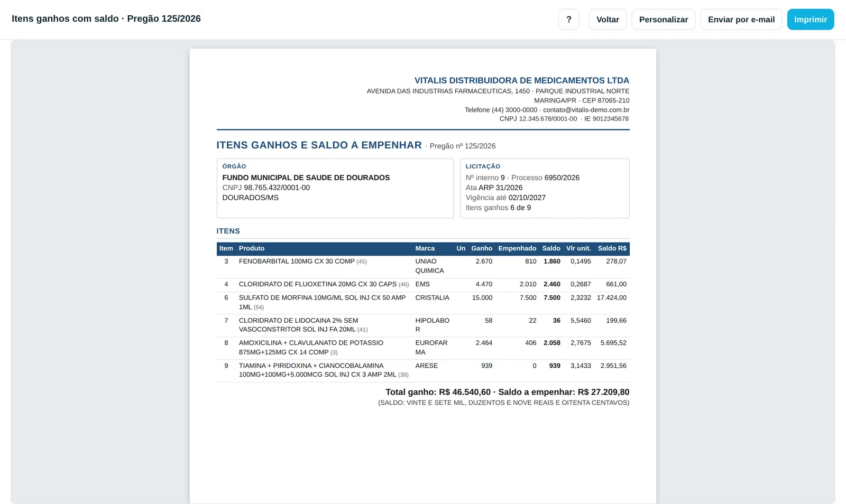Click the Pregão nº 125/2026 subtitle
Image resolution: width=846 pixels, height=504 pixels.
tap(463, 146)
